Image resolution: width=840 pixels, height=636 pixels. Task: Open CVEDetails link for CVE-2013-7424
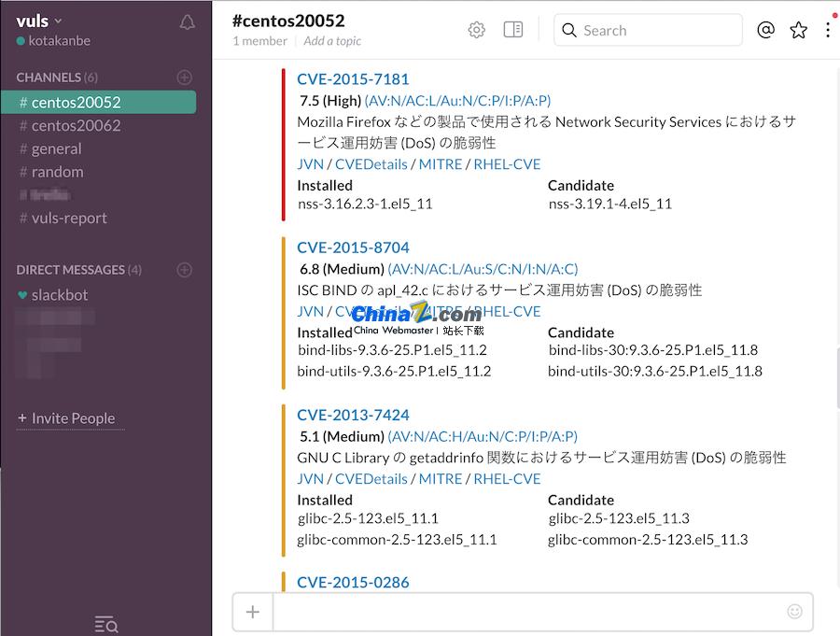click(x=371, y=478)
